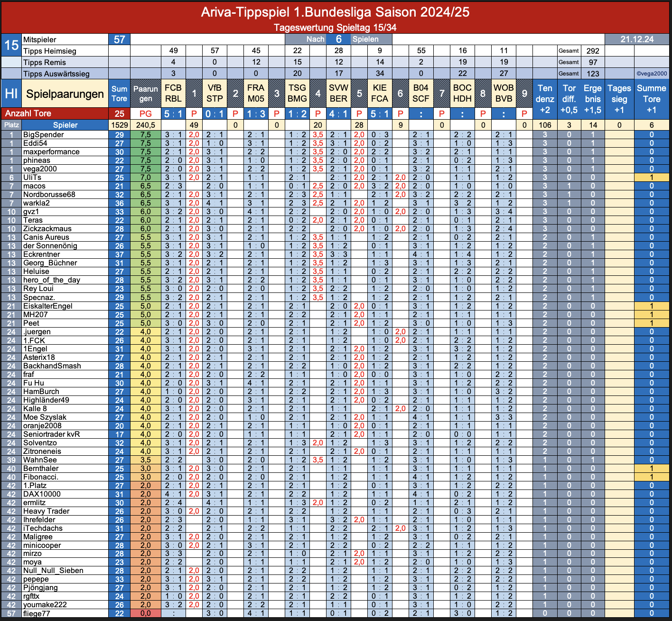The image size is (672, 621).
Task: Click the title 'Ariva-Tippspiel 1.Bundesliga Saison 2024/25'
Action: pyautogui.click(x=335, y=12)
